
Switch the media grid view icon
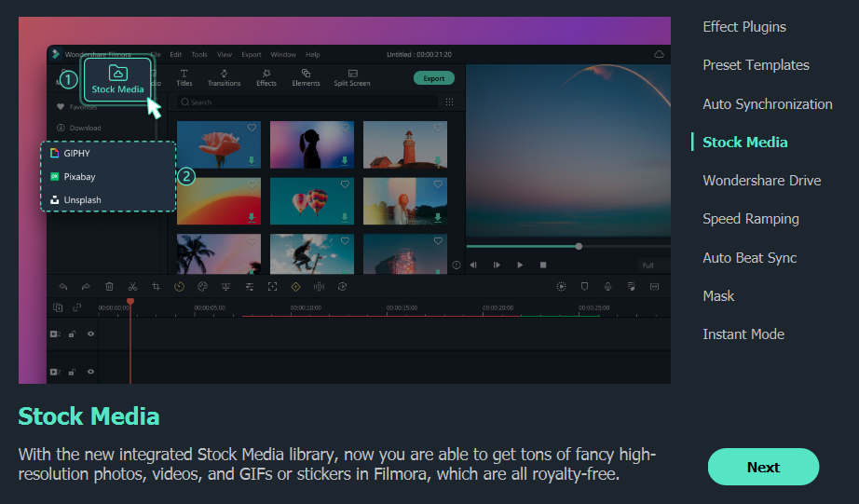tap(449, 102)
